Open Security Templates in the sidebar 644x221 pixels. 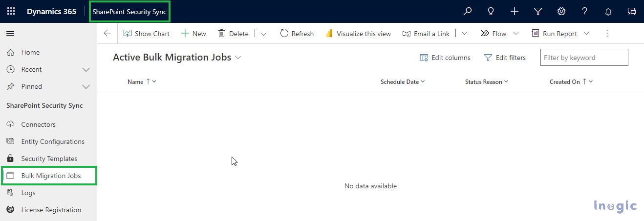(x=49, y=159)
